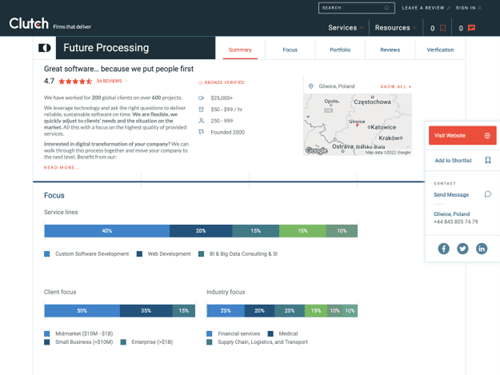Expand the Resources dropdown menu
This screenshot has height=375, width=500.
[396, 28]
